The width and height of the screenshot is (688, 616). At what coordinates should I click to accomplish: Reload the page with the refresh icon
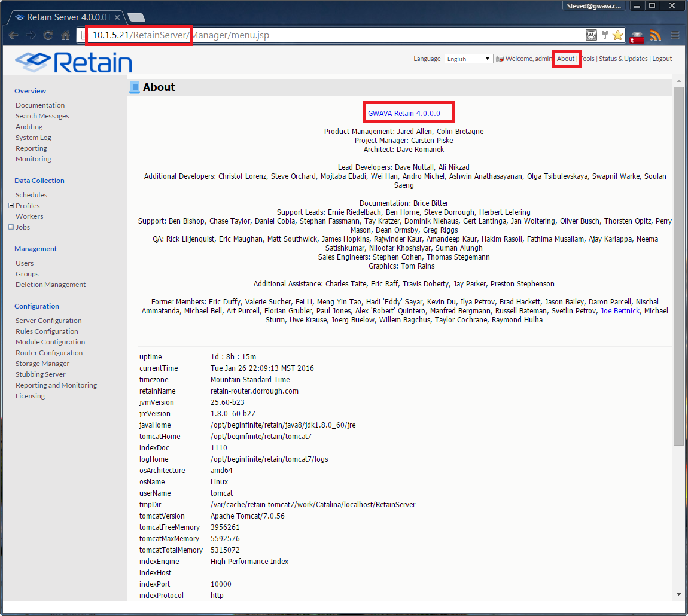point(48,35)
